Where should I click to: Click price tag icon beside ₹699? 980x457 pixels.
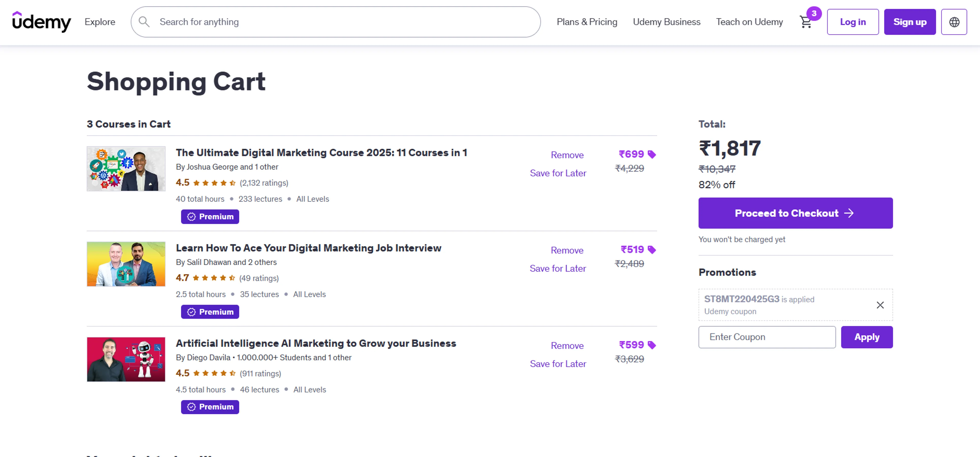(652, 154)
